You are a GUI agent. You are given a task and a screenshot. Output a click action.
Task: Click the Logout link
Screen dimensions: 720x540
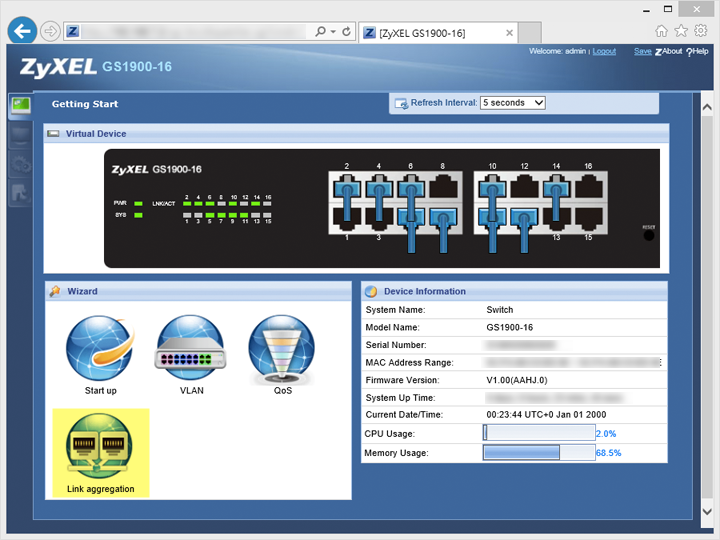point(604,51)
